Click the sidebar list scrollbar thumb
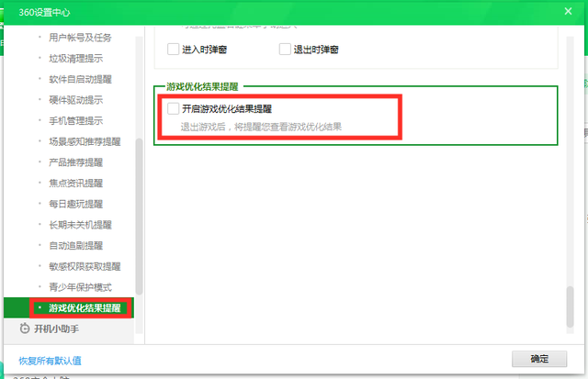The height and width of the screenshot is (379, 588). coord(139,217)
